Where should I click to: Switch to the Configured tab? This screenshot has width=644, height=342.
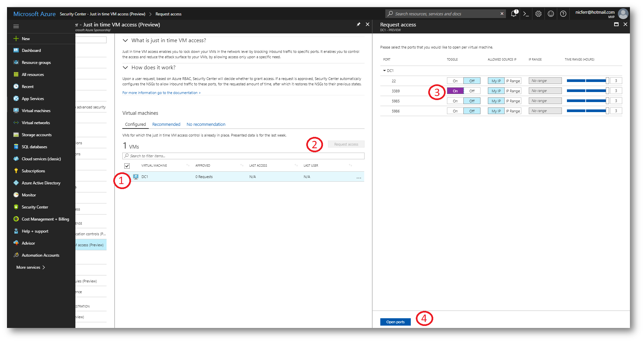135,124
